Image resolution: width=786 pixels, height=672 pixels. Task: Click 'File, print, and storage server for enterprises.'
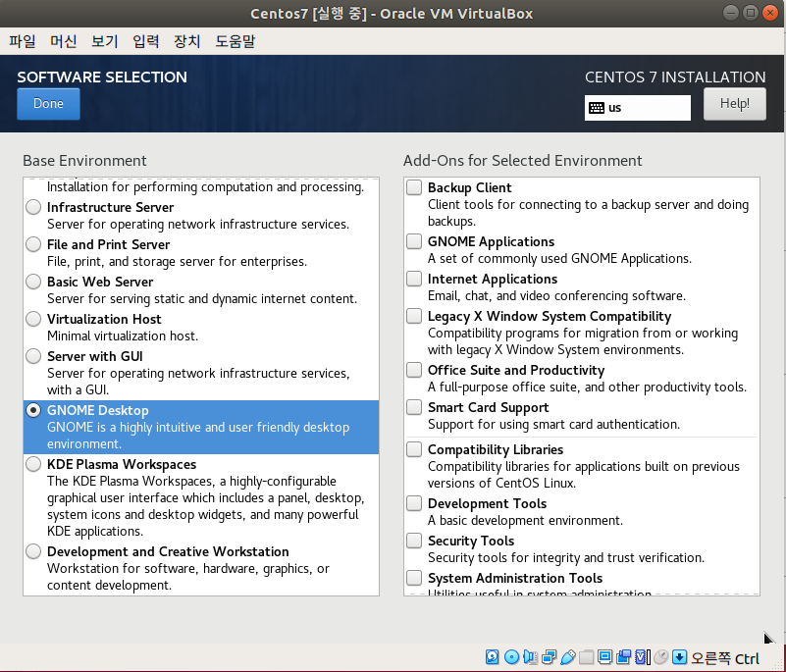point(177,261)
